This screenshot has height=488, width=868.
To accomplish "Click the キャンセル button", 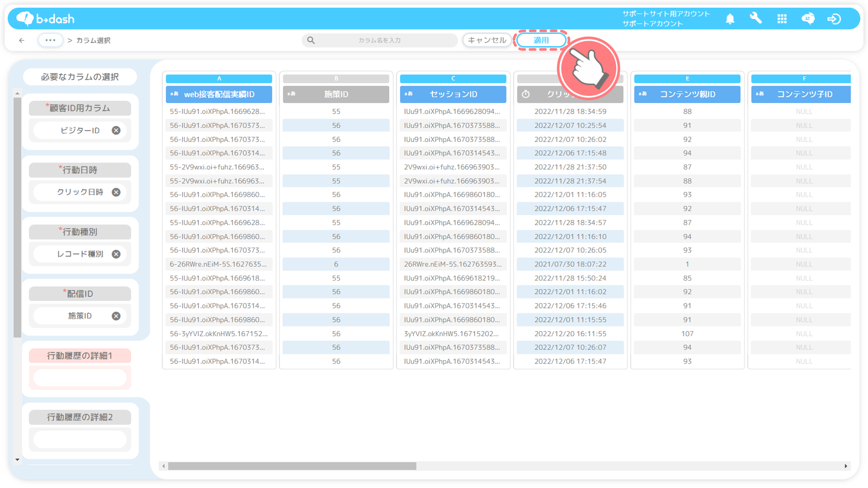I will pyautogui.click(x=487, y=40).
